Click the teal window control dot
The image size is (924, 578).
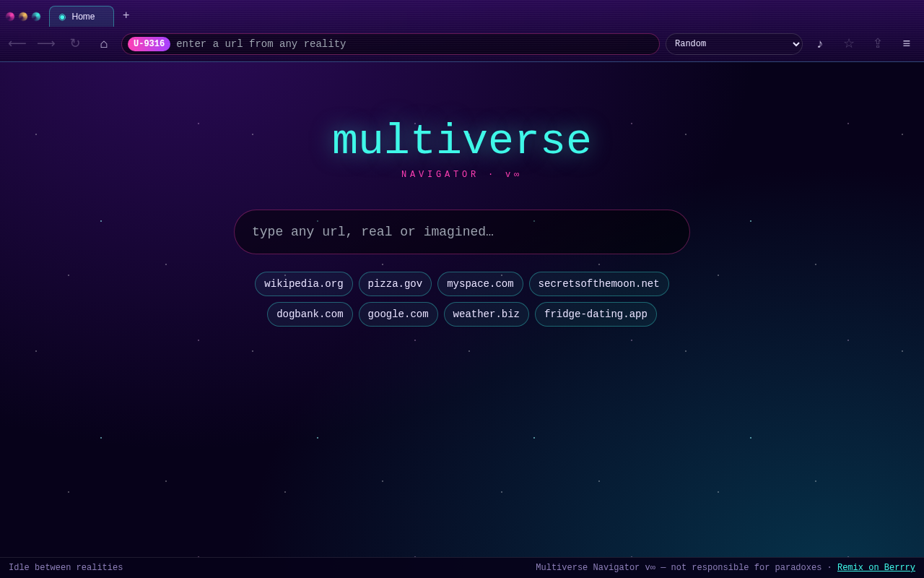(x=36, y=17)
